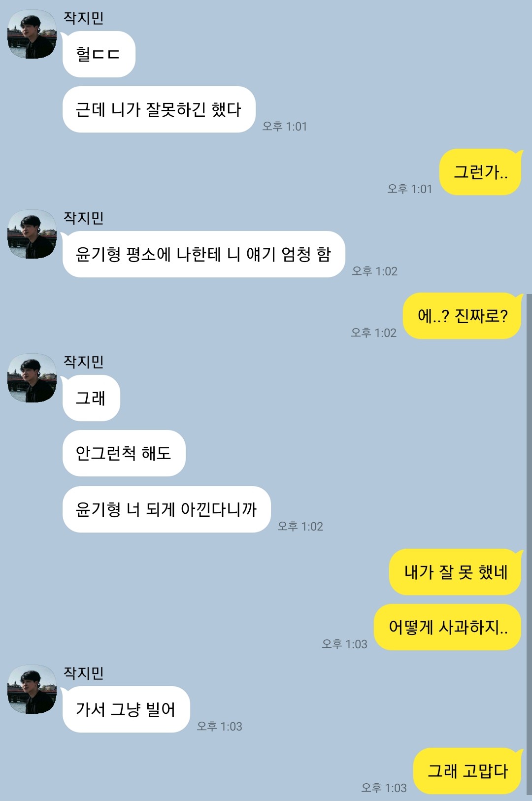This screenshot has width=532, height=801.
Task: Select 윤기형 평소에 나한테 니 얘기 엄청 함 message
Action: [203, 254]
